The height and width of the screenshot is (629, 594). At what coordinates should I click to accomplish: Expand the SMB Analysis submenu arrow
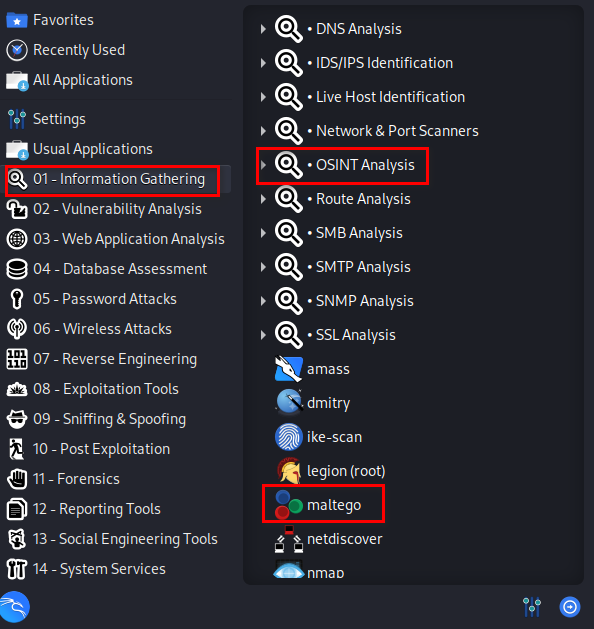[263, 233]
